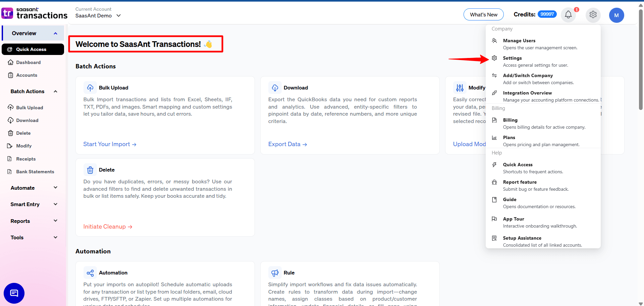644x306 pixels.
Task: Select Manage Users from the settings menu
Action: click(x=519, y=41)
